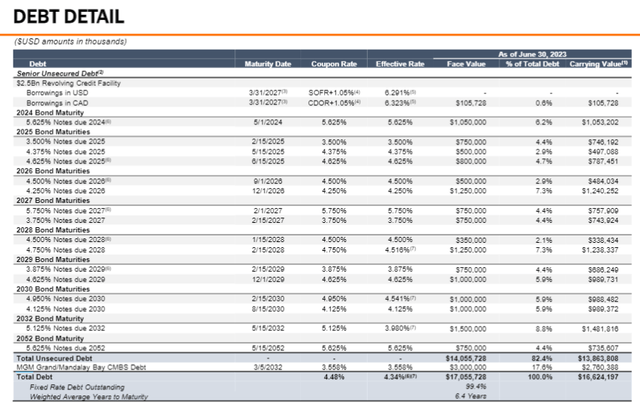Click the '2026 Bond Maturities' group heading
The image size is (640, 402).
(53, 171)
